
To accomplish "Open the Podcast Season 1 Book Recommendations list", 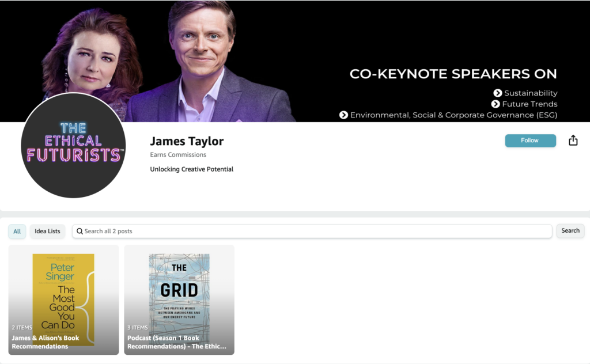I will [x=179, y=299].
